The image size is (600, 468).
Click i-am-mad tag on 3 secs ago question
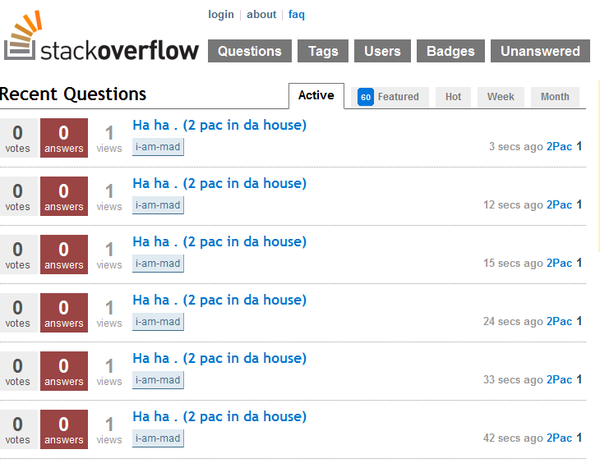pyautogui.click(x=158, y=147)
